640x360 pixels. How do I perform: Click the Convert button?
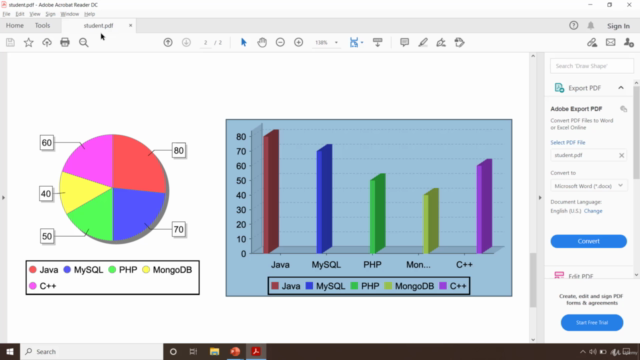point(589,241)
